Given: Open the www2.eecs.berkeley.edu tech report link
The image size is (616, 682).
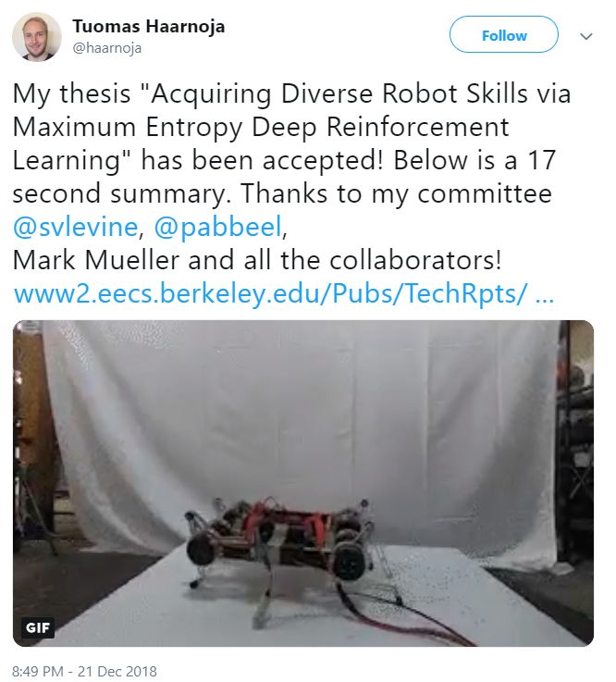Looking at the screenshot, I should [x=284, y=293].
